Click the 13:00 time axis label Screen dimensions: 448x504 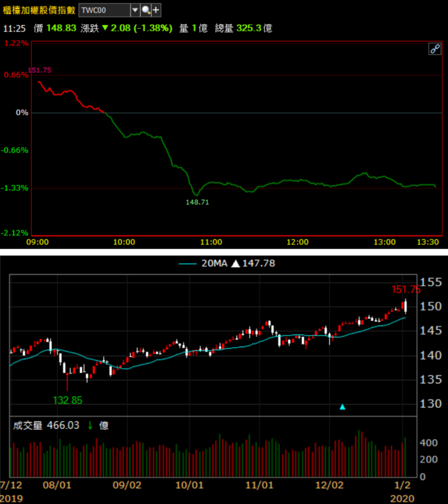pos(385,242)
